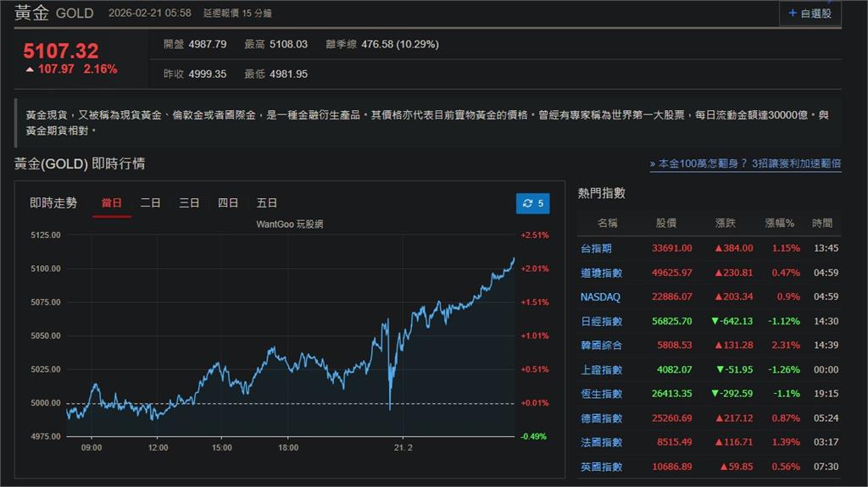Click the -0.49% axis label
The height and width of the screenshot is (487, 868).
[533, 437]
